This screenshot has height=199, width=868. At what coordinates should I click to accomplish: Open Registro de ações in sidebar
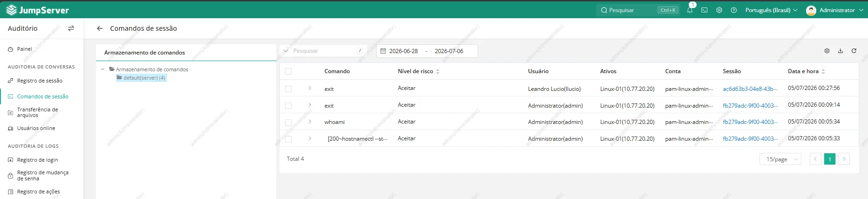pyautogui.click(x=38, y=192)
